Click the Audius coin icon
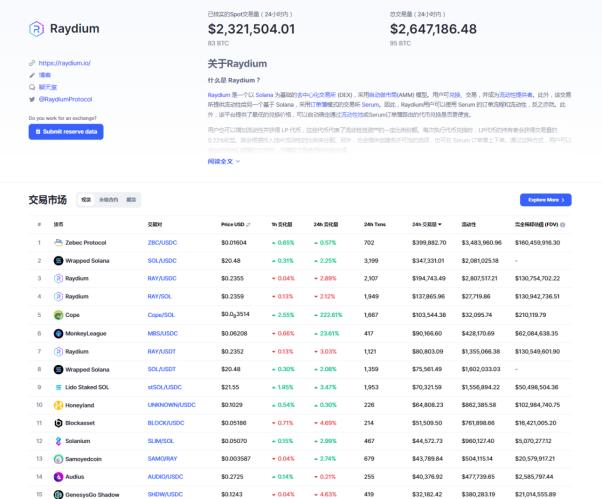 point(58,477)
